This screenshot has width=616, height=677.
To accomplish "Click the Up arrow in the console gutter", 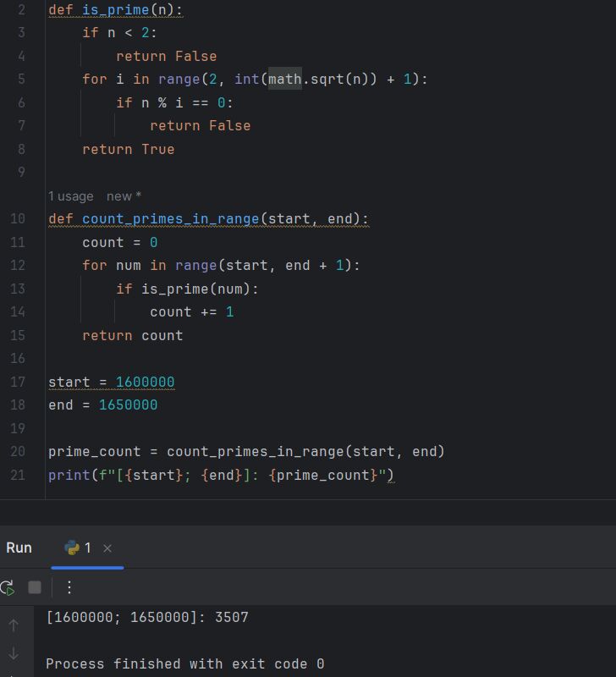I will point(13,625).
